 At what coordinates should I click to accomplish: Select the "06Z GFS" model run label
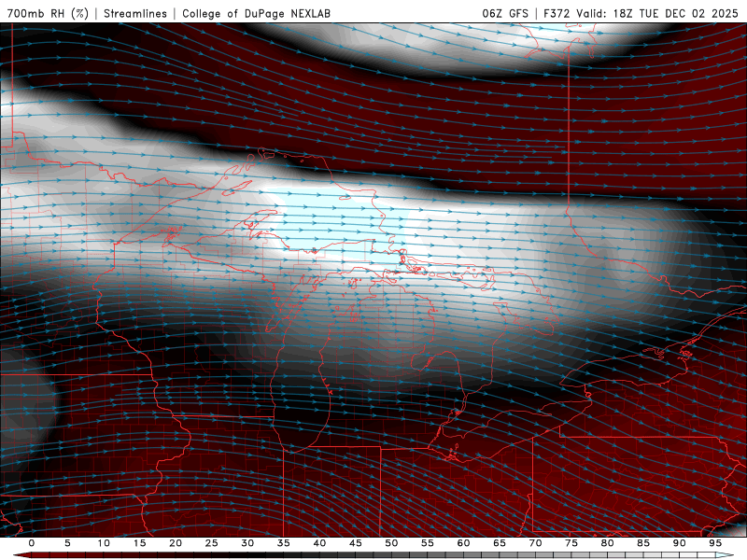pyautogui.click(x=505, y=13)
